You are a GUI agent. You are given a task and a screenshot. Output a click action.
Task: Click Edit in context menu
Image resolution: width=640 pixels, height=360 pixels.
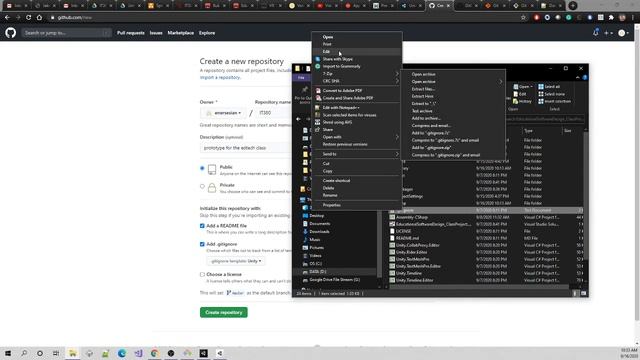[x=357, y=51]
